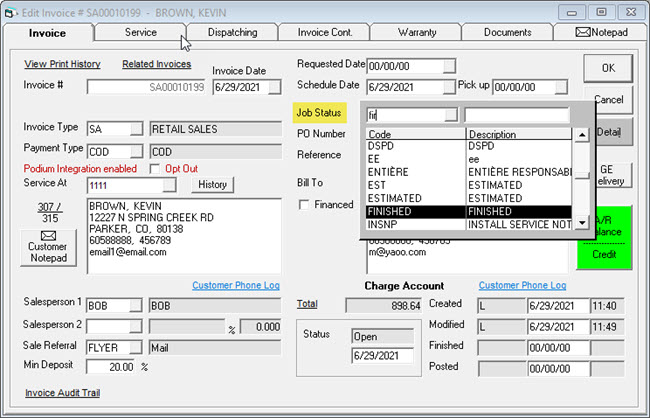650x418 pixels.
Task: Click the Requested Date input field
Action: pyautogui.click(x=405, y=66)
